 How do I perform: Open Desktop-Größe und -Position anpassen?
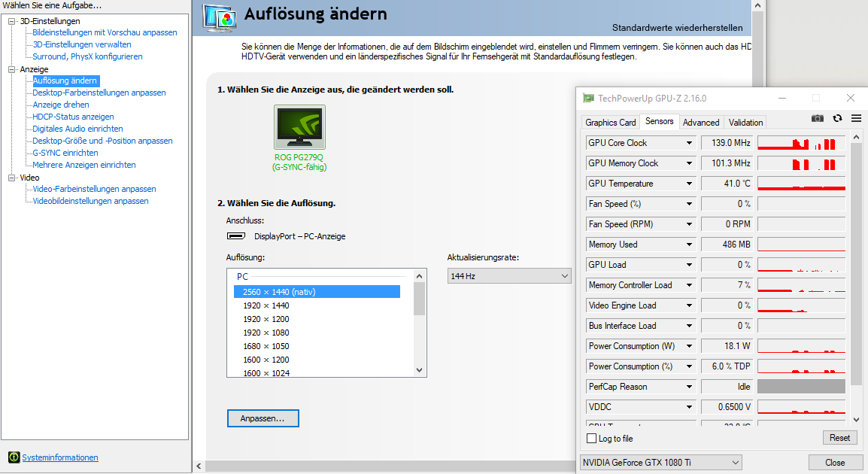(102, 141)
